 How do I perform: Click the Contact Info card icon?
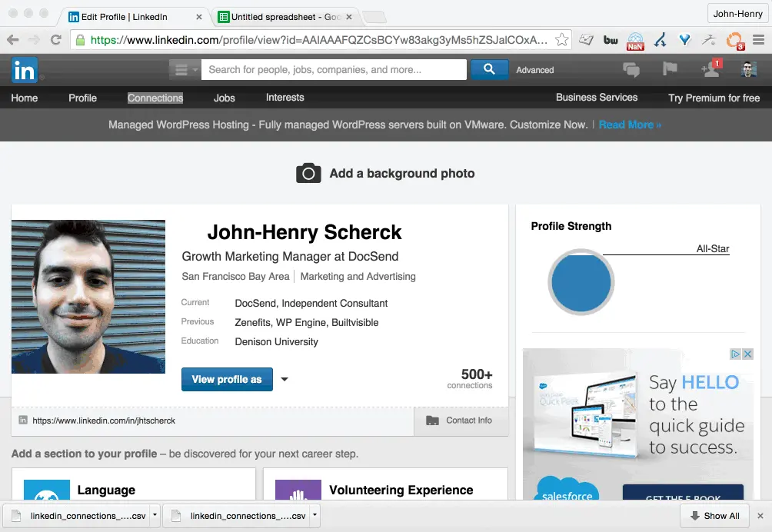[432, 421]
